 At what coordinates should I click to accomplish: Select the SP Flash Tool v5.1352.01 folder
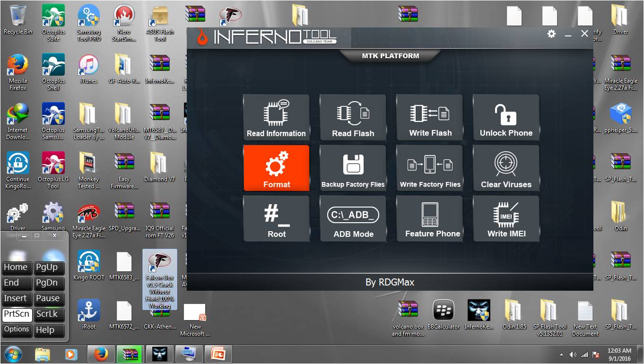pyautogui.click(x=550, y=319)
